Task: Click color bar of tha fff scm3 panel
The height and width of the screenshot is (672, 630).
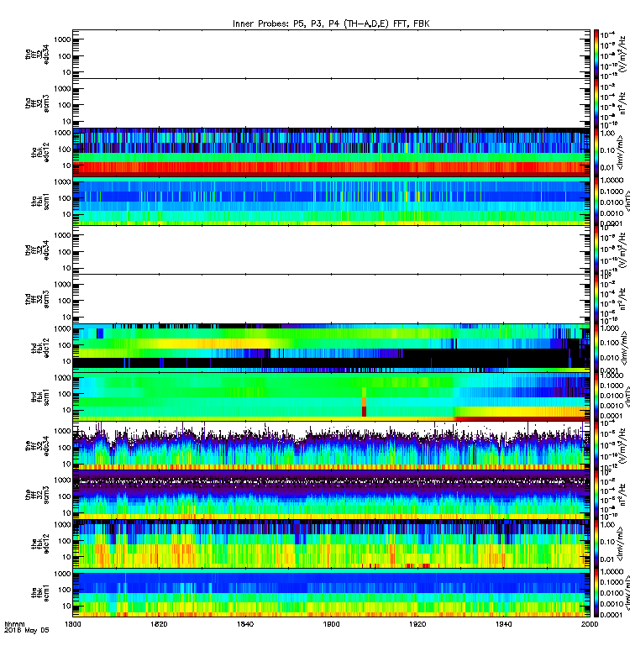Action: (596, 103)
